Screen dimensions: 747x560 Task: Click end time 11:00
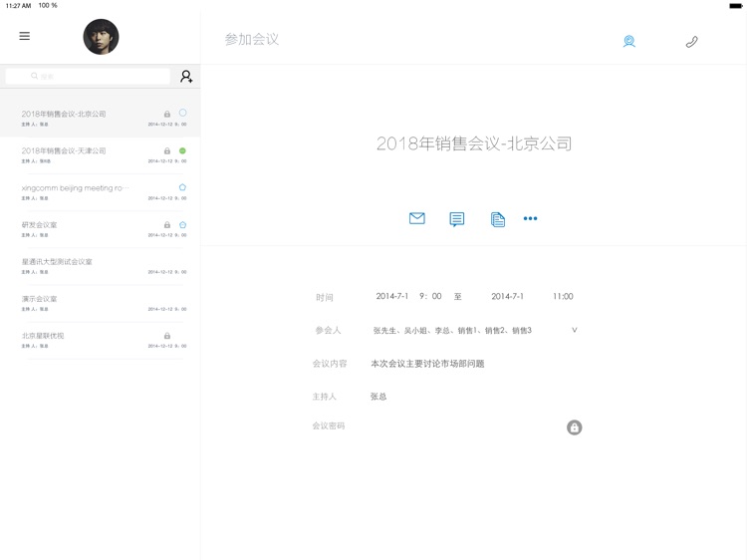pos(563,297)
